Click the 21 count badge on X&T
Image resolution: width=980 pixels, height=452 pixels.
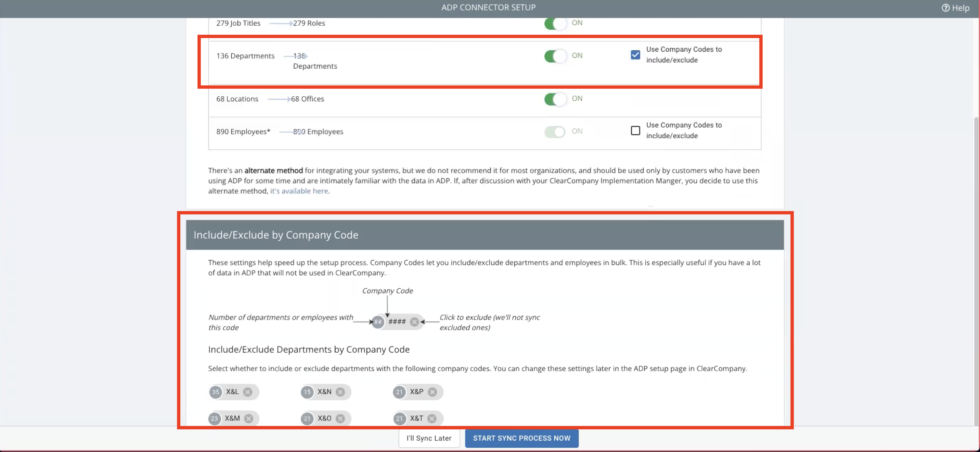pos(399,419)
